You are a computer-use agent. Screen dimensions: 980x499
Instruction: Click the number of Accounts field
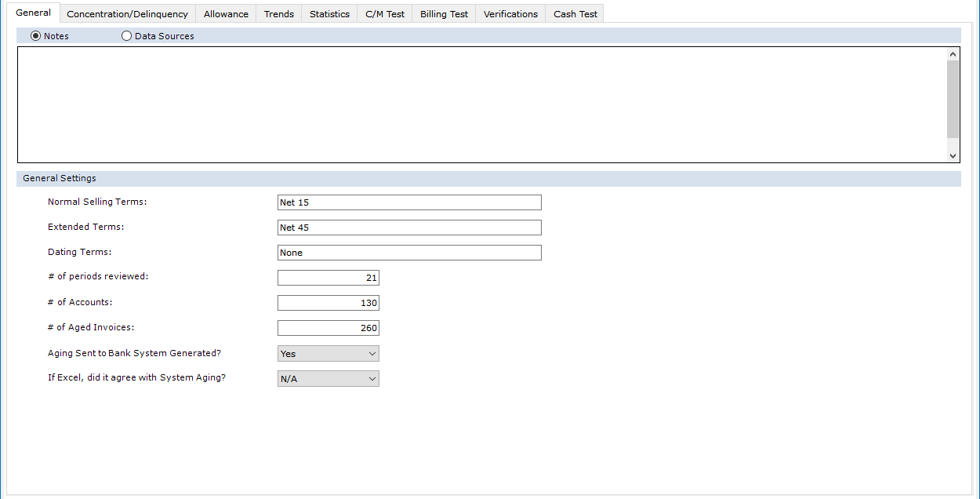coord(328,303)
